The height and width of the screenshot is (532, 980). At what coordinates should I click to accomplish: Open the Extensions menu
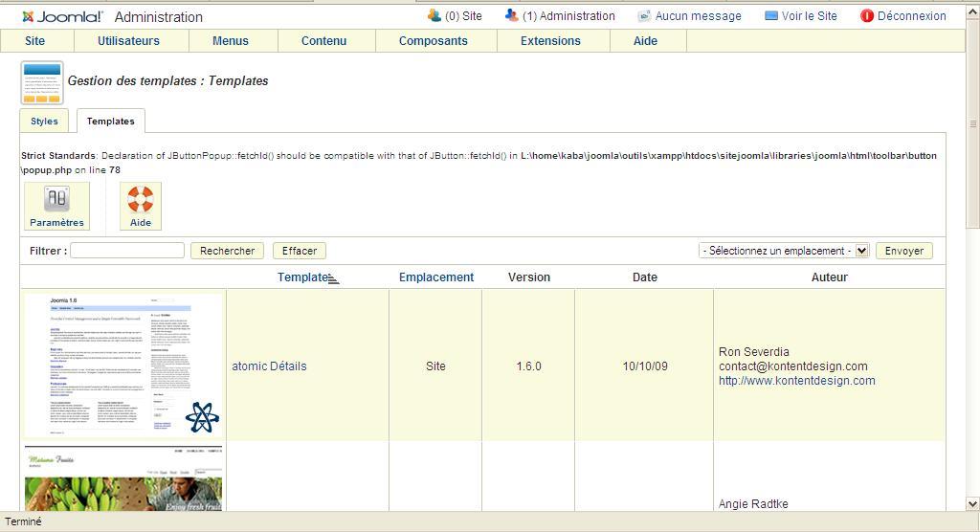coord(550,40)
